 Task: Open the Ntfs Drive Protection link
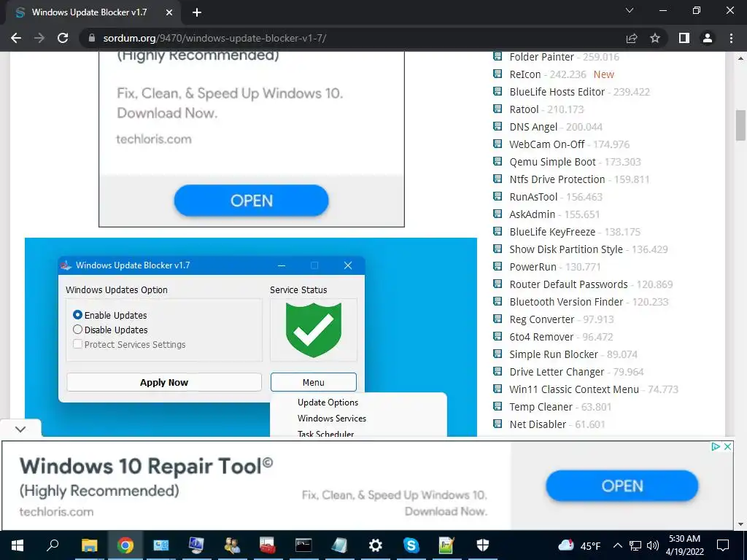(x=557, y=179)
